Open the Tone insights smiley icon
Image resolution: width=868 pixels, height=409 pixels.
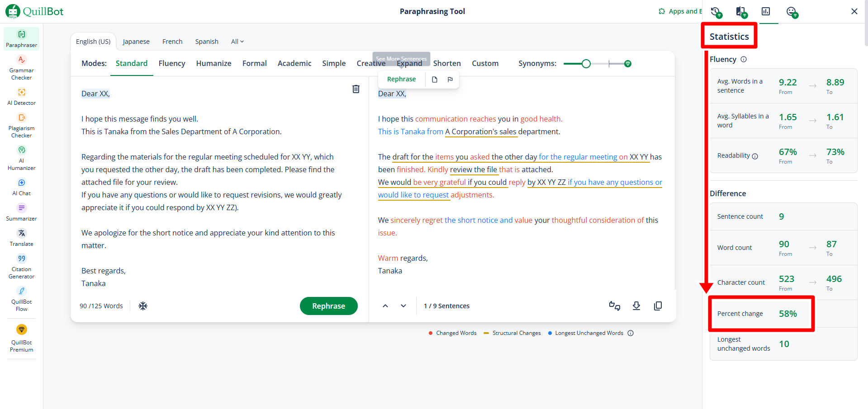click(x=792, y=12)
